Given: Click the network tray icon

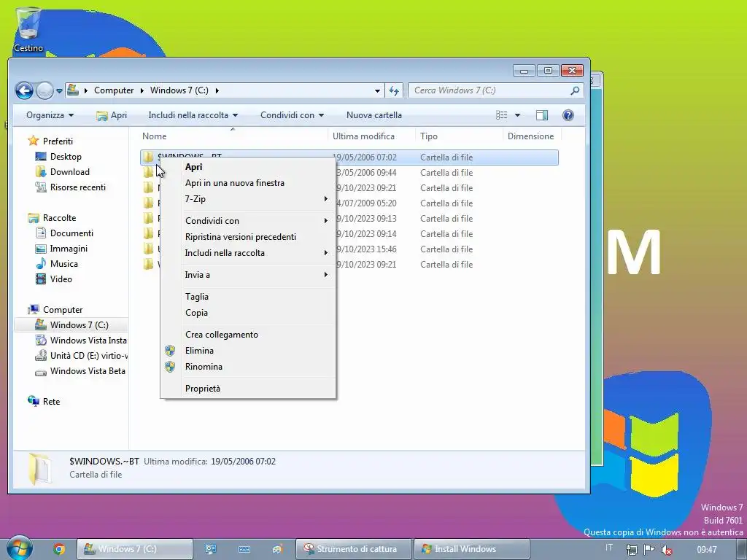Looking at the screenshot, I should tap(632, 550).
